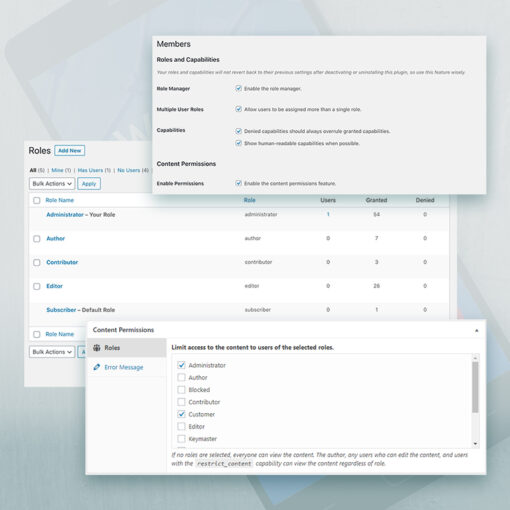Click the Members page heading
This screenshot has width=510, height=510.
coord(174,44)
